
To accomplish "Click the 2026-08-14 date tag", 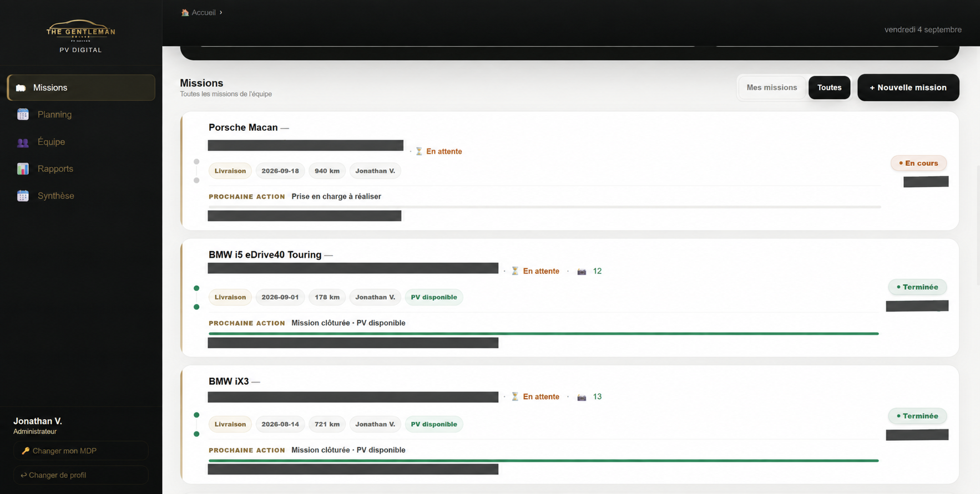I will pos(280,424).
